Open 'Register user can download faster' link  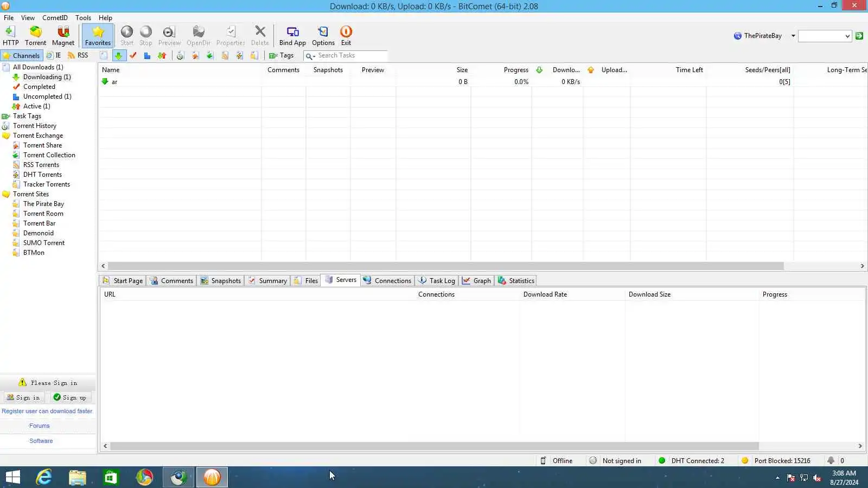(x=47, y=411)
